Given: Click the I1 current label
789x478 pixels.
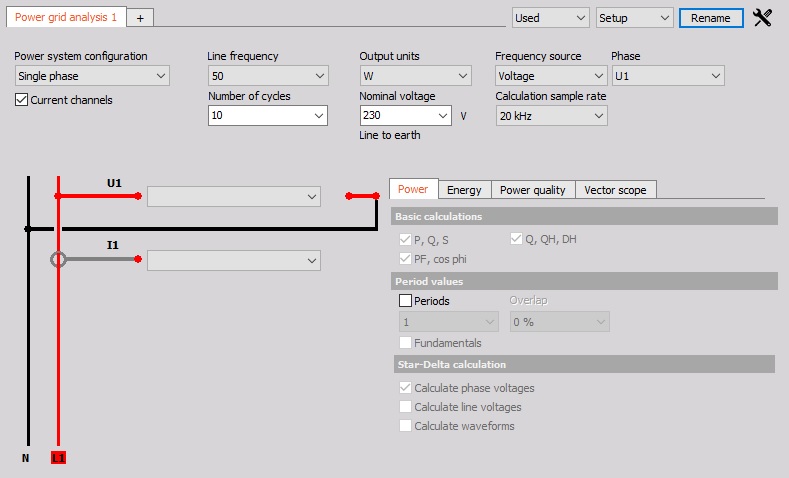Looking at the screenshot, I should [113, 245].
